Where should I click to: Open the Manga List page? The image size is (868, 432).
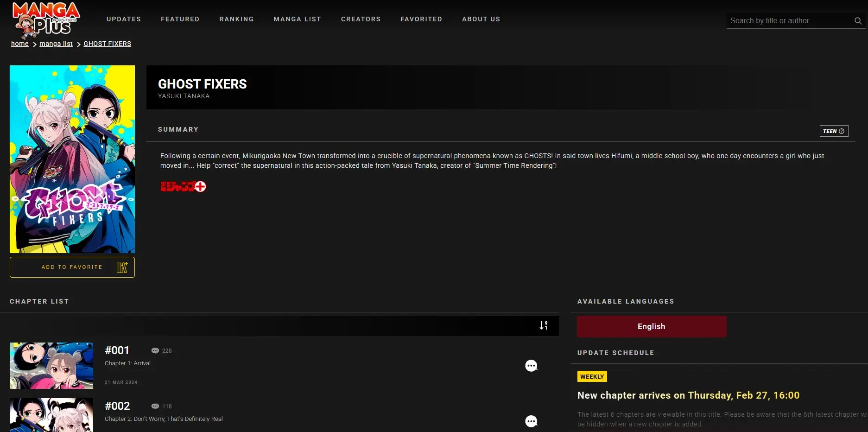298,19
